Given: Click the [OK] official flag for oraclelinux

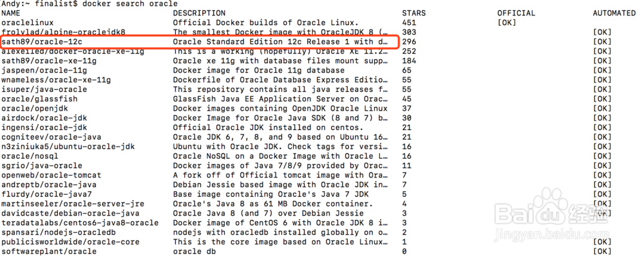Looking at the screenshot, I should pos(507,23).
